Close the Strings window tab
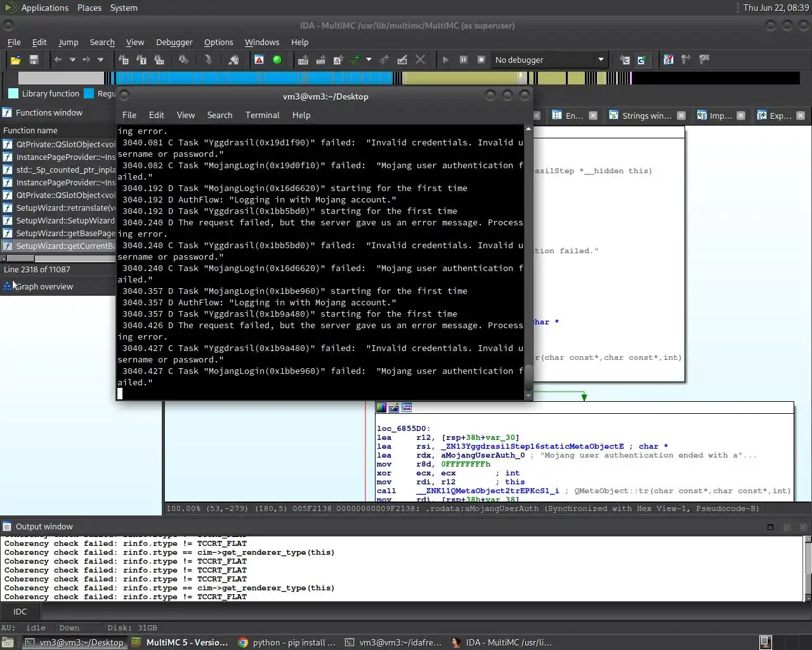 tap(681, 116)
